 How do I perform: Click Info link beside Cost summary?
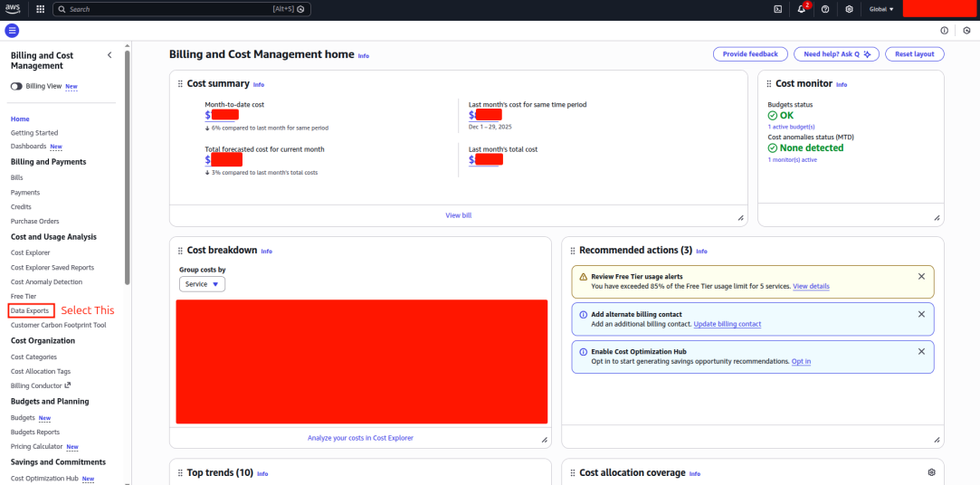pyautogui.click(x=259, y=84)
